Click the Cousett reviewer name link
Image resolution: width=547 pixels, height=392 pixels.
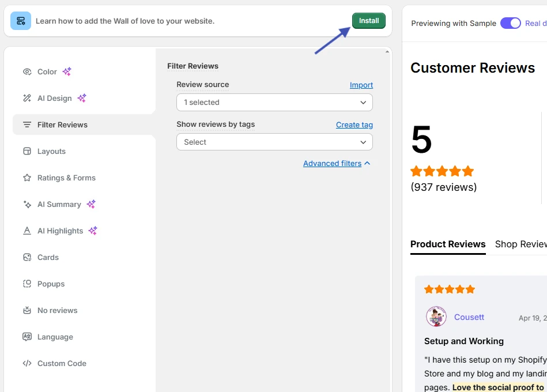tap(469, 317)
